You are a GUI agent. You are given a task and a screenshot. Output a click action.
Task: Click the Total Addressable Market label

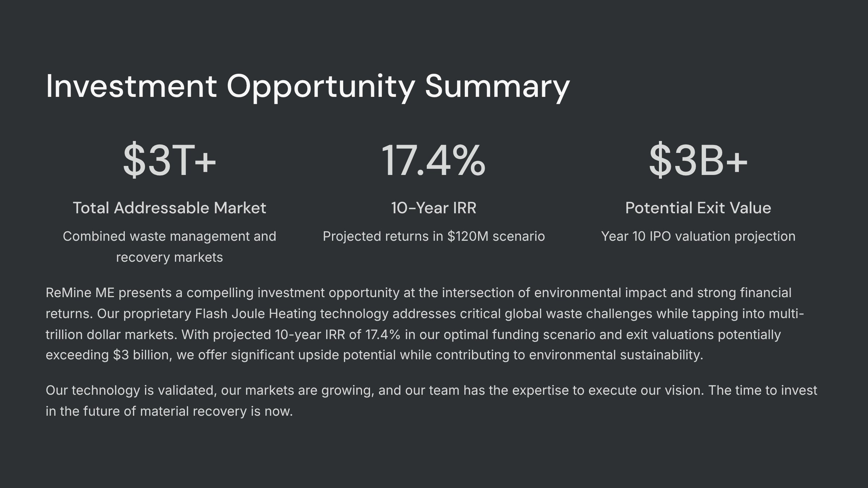(170, 208)
